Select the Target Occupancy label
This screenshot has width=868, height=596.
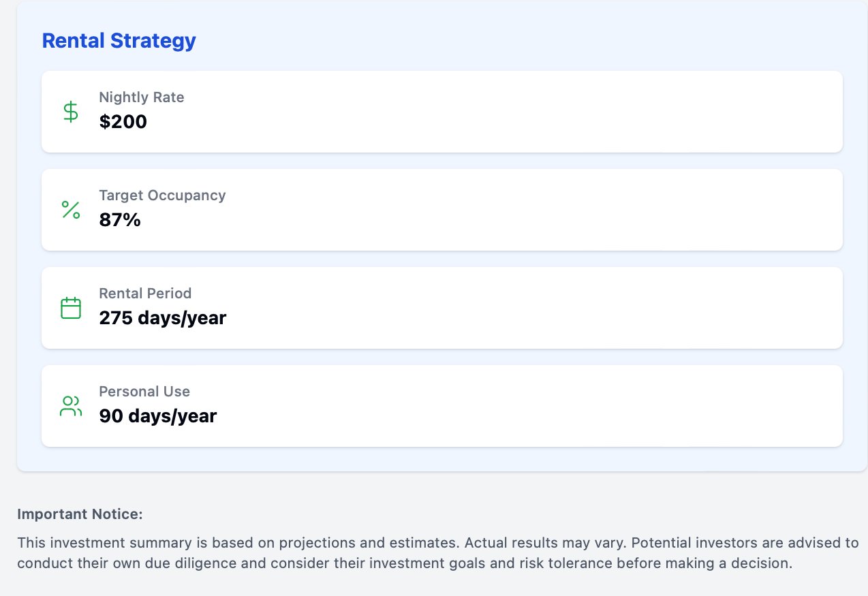(x=162, y=195)
